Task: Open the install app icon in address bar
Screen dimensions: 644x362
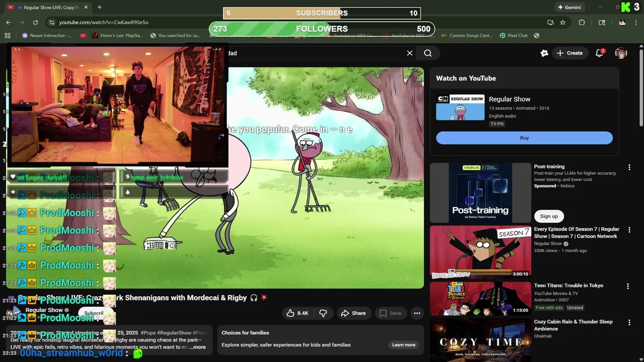Action: point(550,22)
